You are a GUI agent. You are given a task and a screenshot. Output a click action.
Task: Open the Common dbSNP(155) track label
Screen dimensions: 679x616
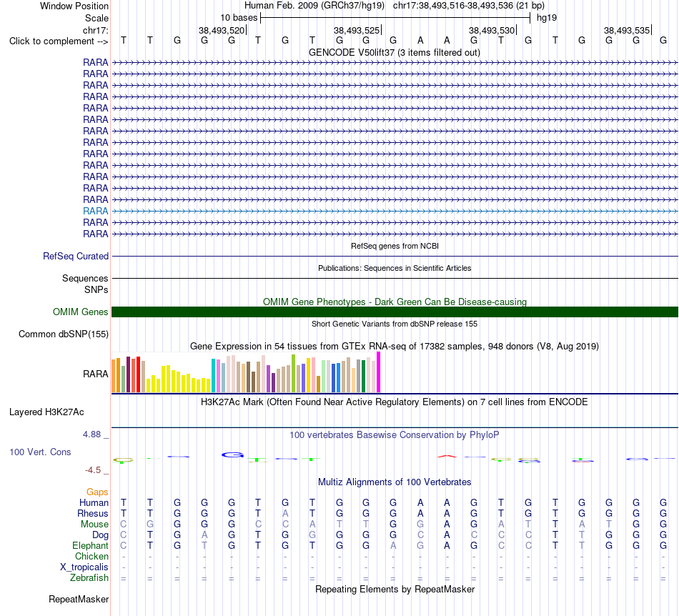[x=63, y=334]
